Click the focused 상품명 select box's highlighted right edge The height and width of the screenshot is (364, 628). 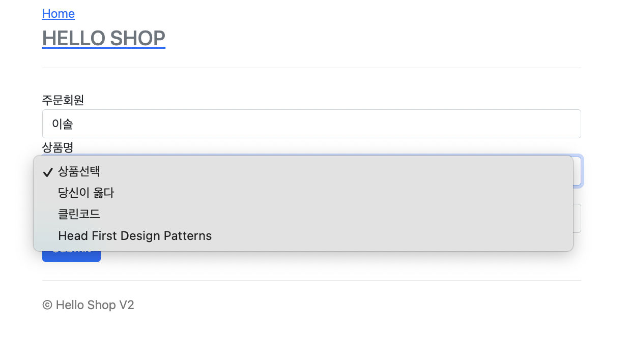(578, 171)
